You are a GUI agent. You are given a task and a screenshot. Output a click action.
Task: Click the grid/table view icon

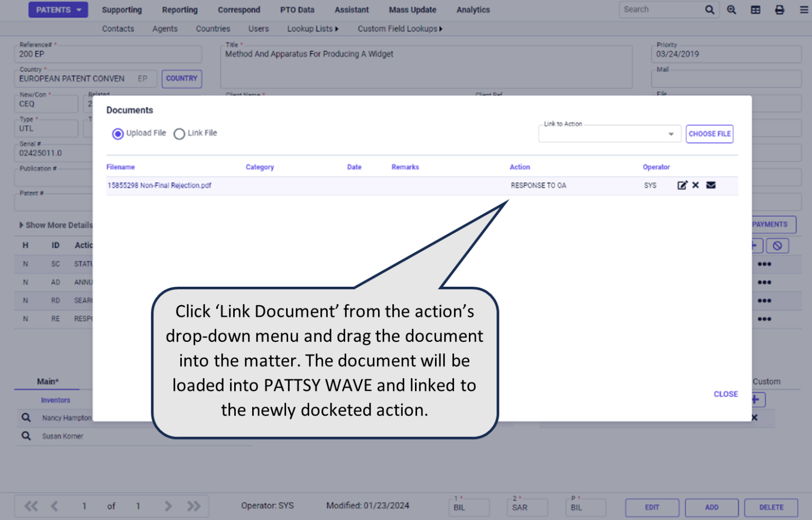[755, 10]
